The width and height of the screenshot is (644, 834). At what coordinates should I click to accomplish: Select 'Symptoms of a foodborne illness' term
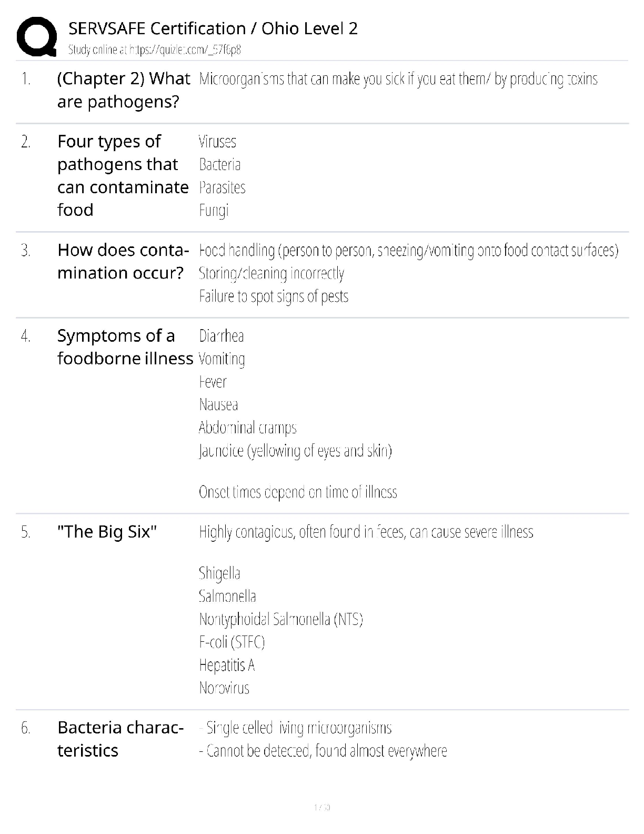[125, 347]
